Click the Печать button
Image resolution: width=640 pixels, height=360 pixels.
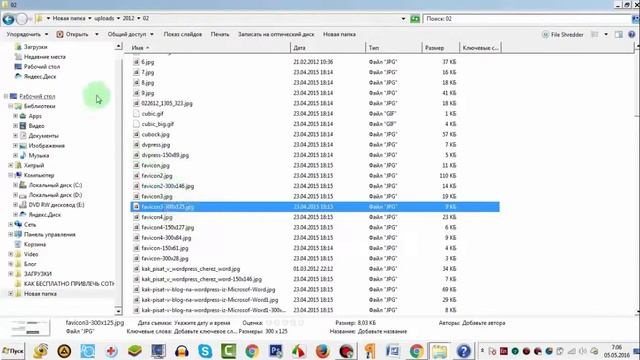coord(220,34)
